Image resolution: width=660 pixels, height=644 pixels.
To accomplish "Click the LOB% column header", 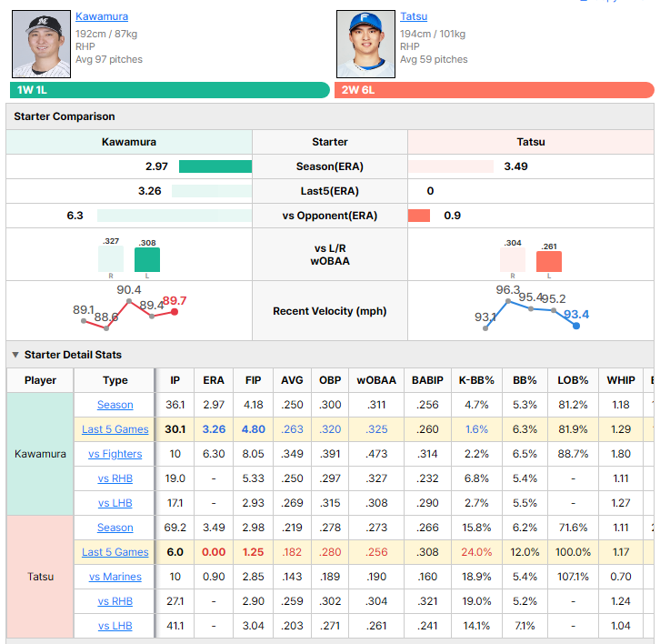I will 573,380.
